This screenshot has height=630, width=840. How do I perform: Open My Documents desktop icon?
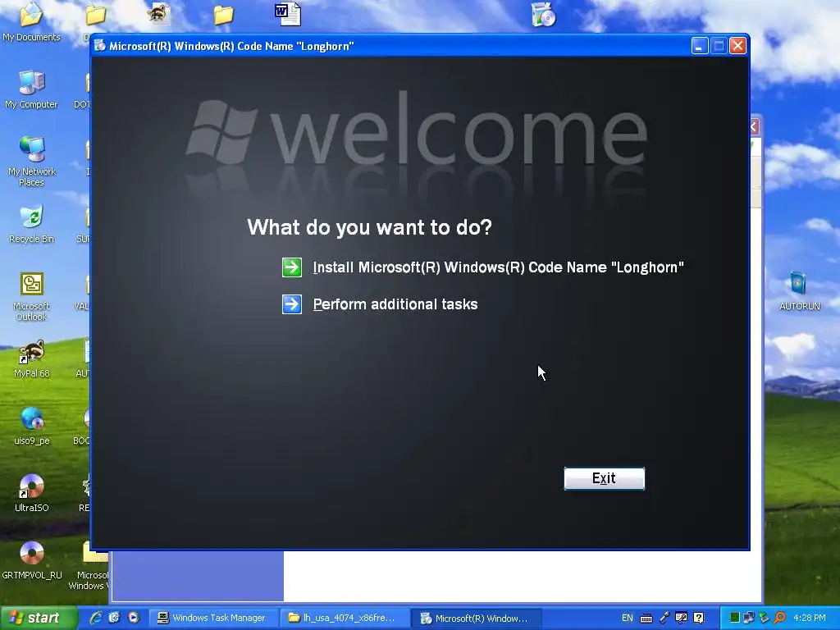(31, 21)
